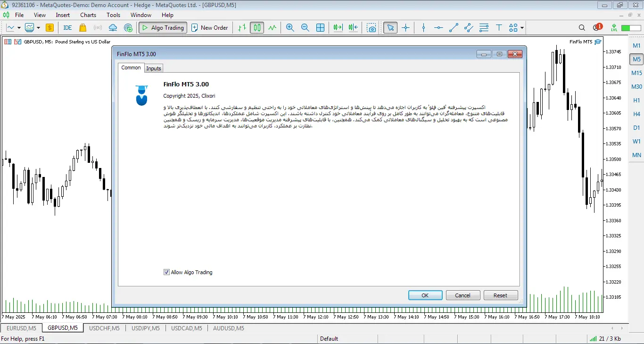644x344 pixels.
Task: Select the H1 timeframe
Action: pyautogui.click(x=636, y=101)
